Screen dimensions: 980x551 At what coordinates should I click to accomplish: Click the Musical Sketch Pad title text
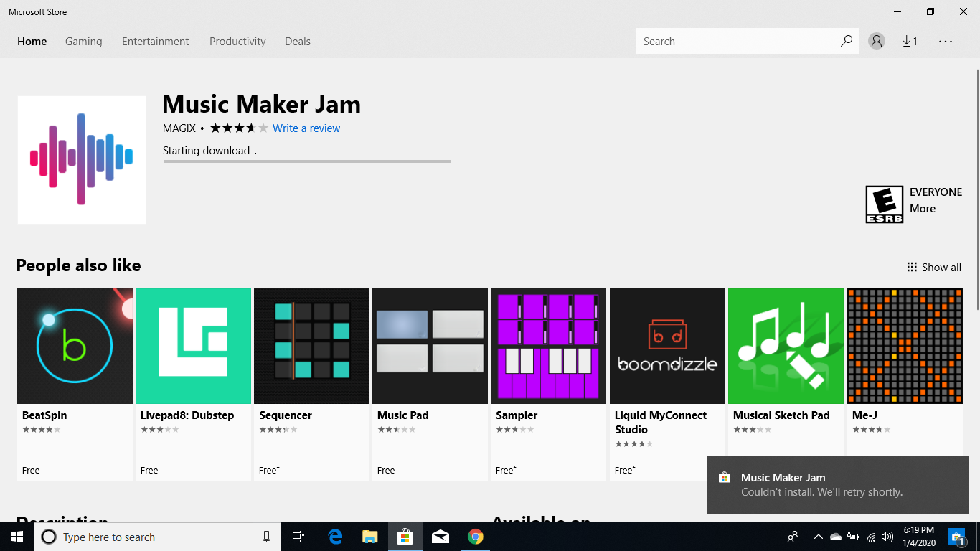(781, 415)
